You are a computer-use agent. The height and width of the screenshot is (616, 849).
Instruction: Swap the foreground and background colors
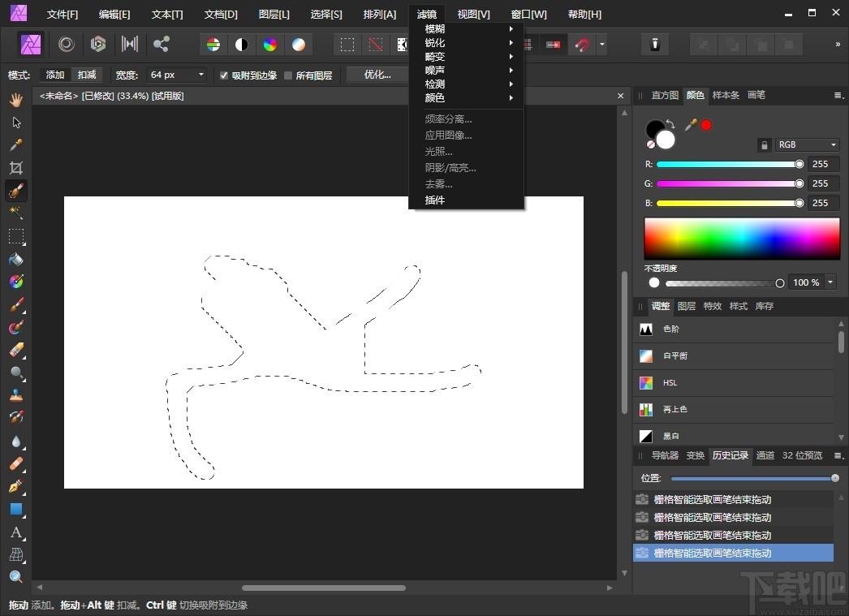tap(670, 124)
